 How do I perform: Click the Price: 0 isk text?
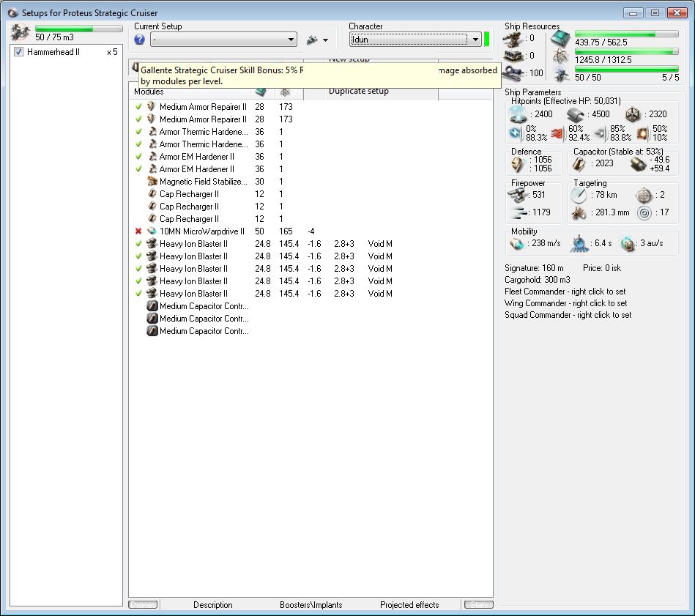[x=602, y=268]
